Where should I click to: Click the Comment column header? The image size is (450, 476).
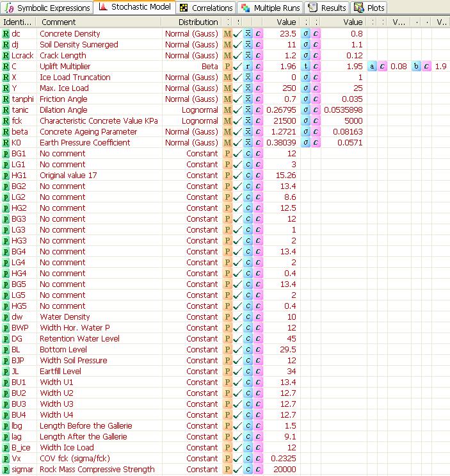point(99,22)
